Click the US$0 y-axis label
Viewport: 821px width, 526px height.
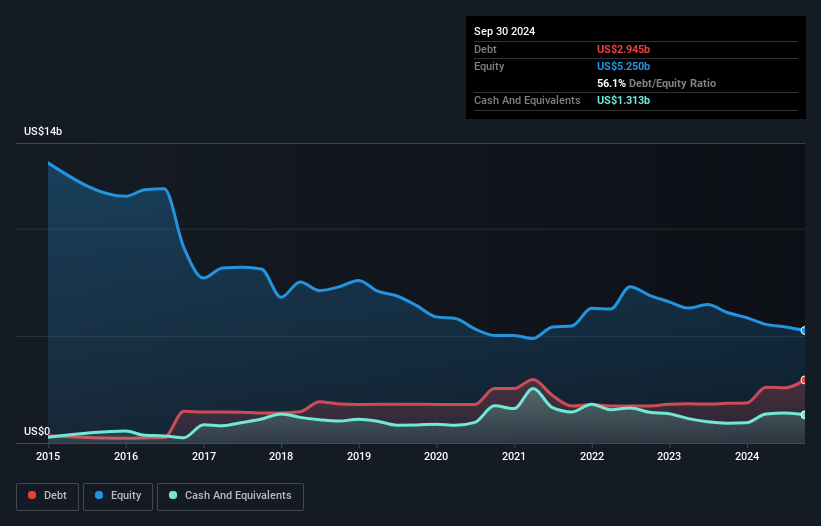pyautogui.click(x=37, y=431)
